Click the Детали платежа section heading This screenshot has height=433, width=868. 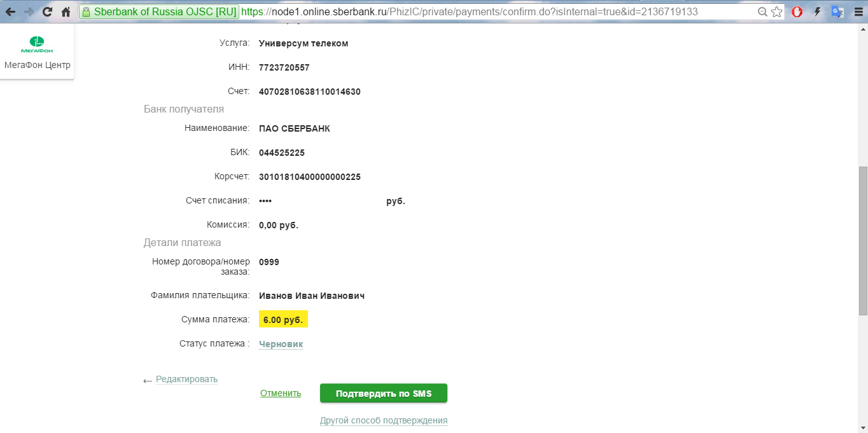[x=182, y=242]
